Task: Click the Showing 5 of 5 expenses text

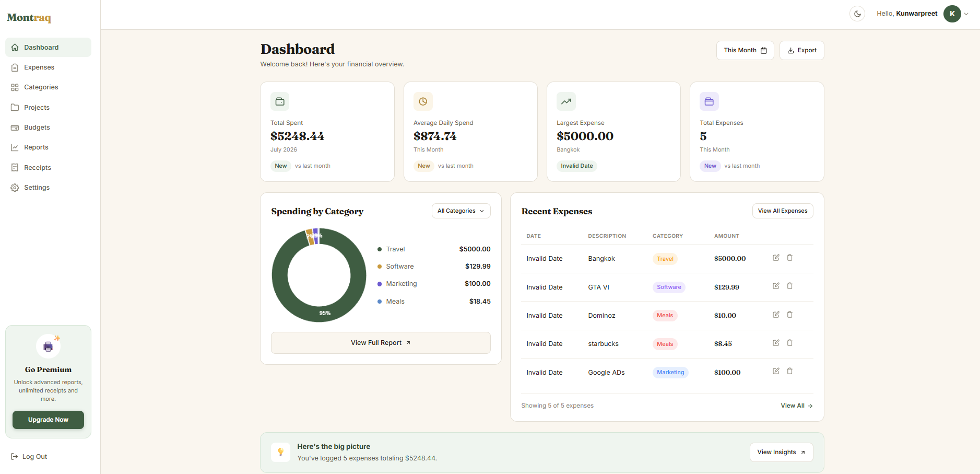Action: click(557, 406)
